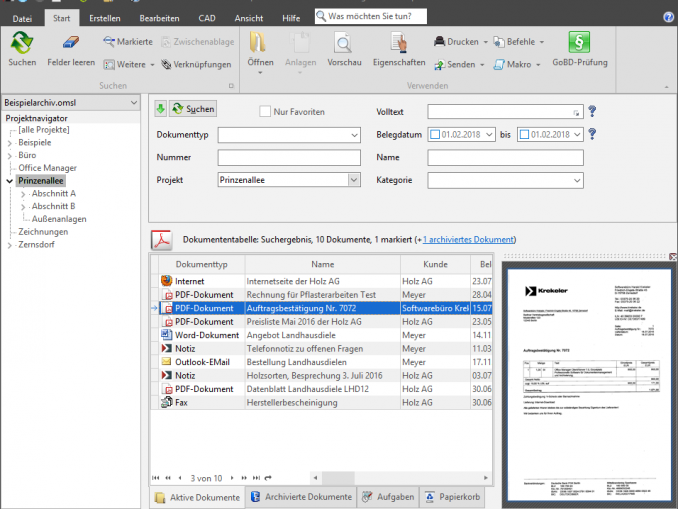The height and width of the screenshot is (509, 678).
Task: Click the help icon next to Belegdatum
Action: click(x=592, y=134)
